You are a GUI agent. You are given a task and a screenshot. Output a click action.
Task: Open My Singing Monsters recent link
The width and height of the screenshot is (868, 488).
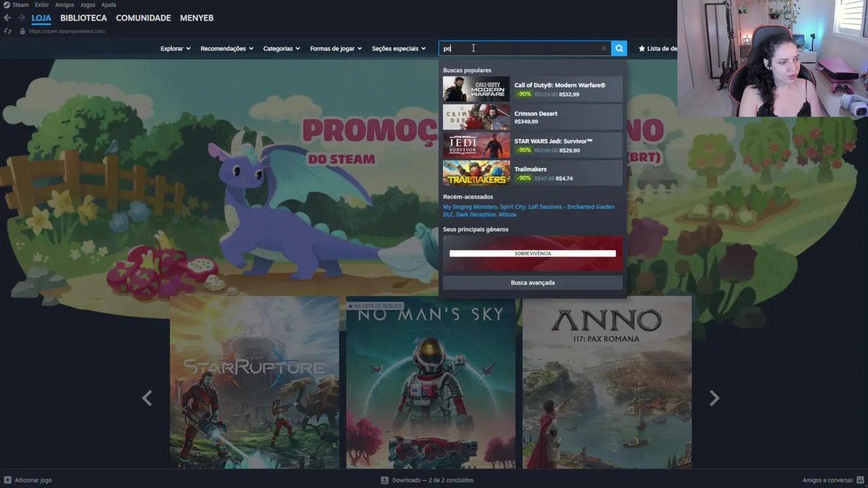tap(469, 207)
